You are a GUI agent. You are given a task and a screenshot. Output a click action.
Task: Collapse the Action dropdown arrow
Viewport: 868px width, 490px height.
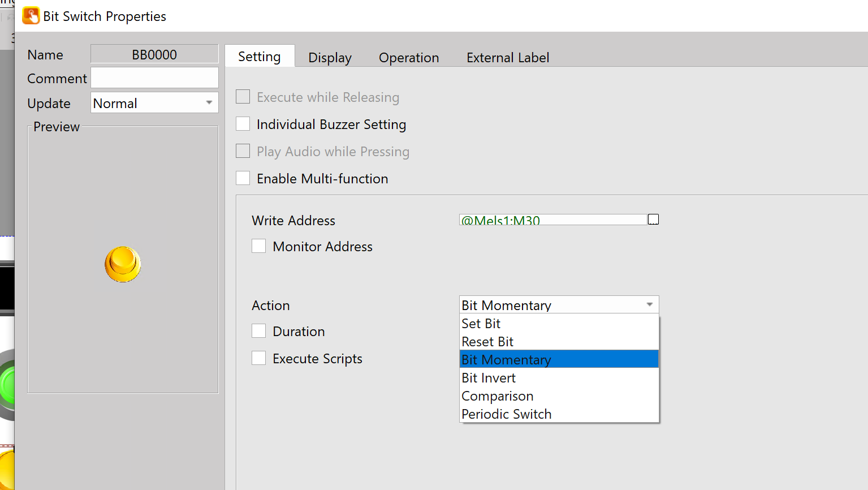point(649,305)
